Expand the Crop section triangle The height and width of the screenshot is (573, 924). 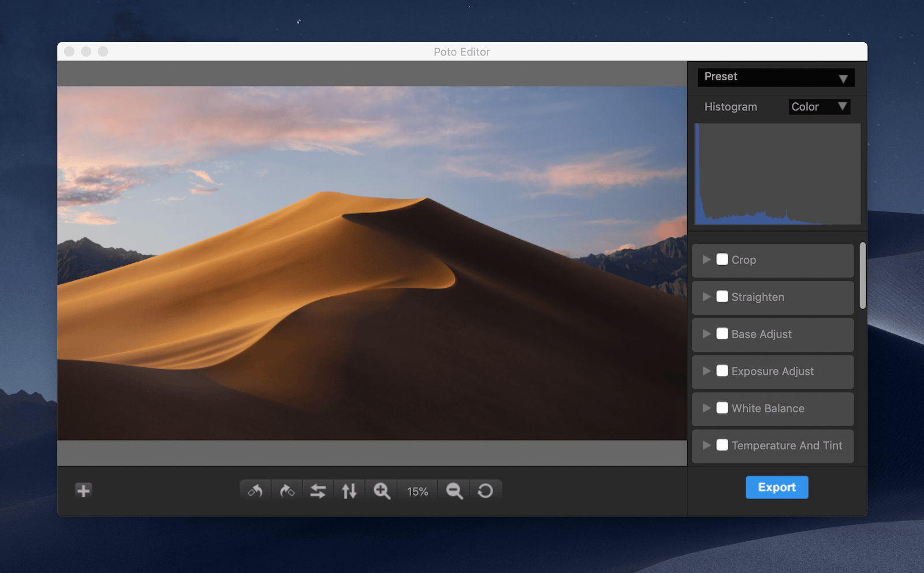point(706,259)
